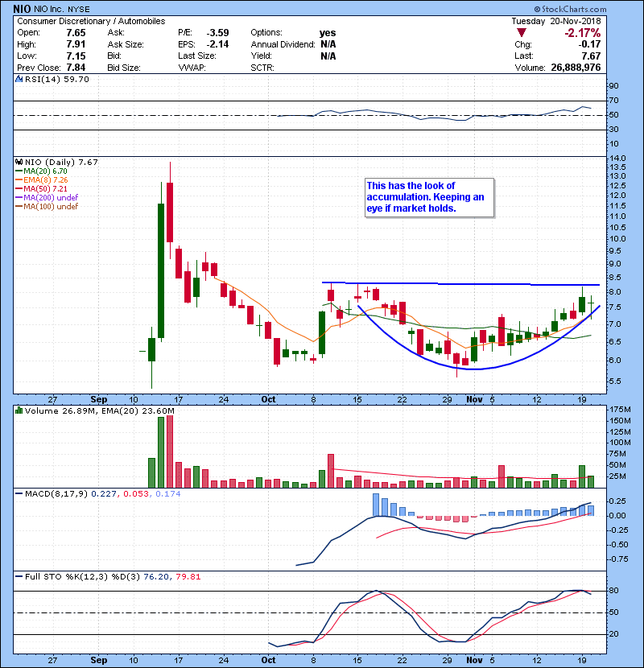Click the MA(50) 7.21 legend entry
644x668 pixels.
click(41, 188)
